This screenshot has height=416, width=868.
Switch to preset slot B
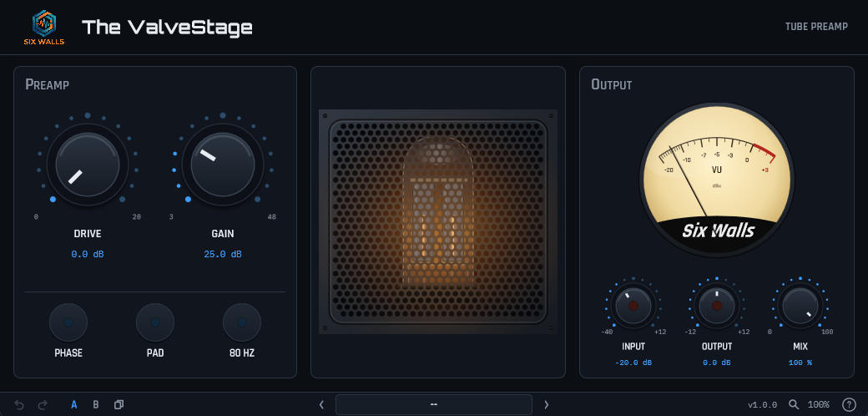click(x=96, y=405)
